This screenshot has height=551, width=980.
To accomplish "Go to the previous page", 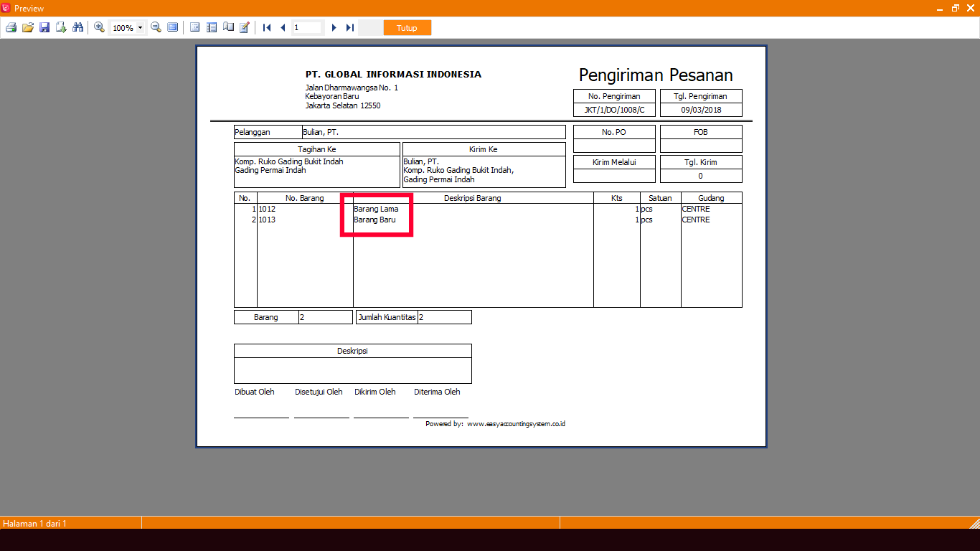I will point(283,28).
